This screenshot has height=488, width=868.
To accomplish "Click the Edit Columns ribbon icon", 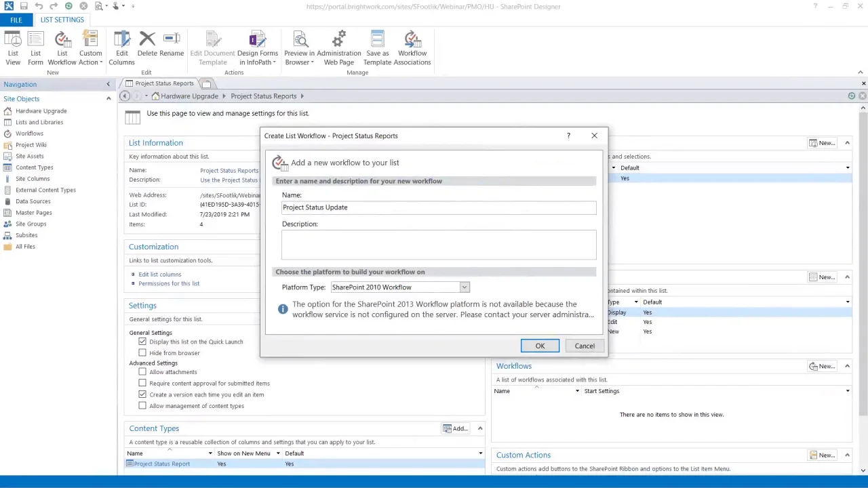I will (122, 48).
